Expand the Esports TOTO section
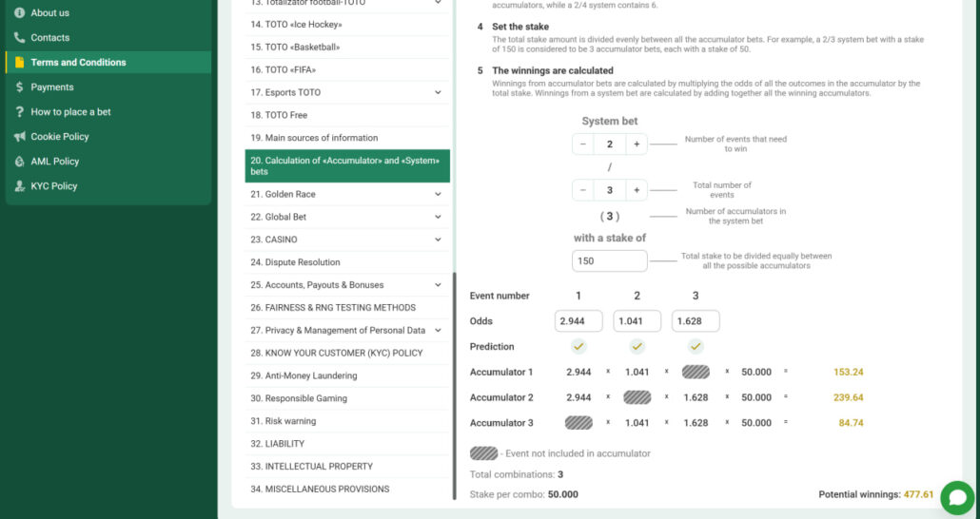Image resolution: width=980 pixels, height=519 pixels. [438, 92]
